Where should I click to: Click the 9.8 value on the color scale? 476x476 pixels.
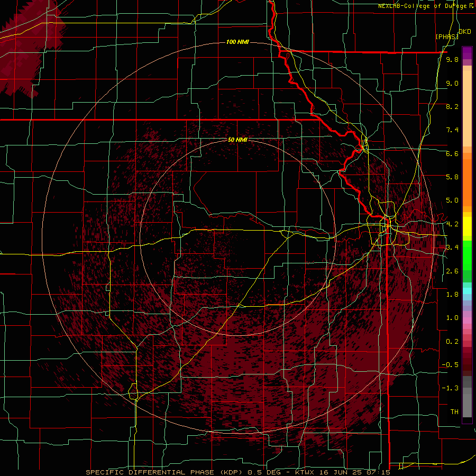tap(452, 59)
